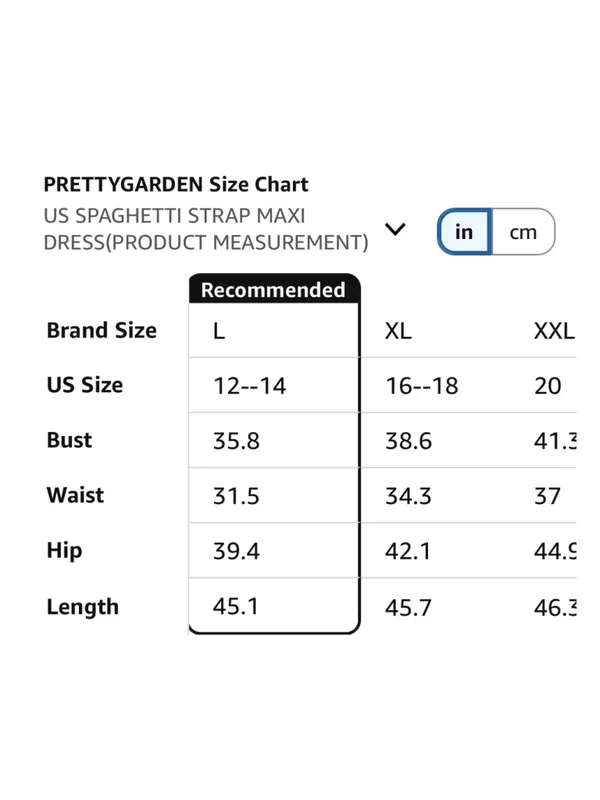This screenshot has width=600, height=800.
Task: Open US Spaghetti Strap Maxi Dress selector
Action: click(206, 229)
